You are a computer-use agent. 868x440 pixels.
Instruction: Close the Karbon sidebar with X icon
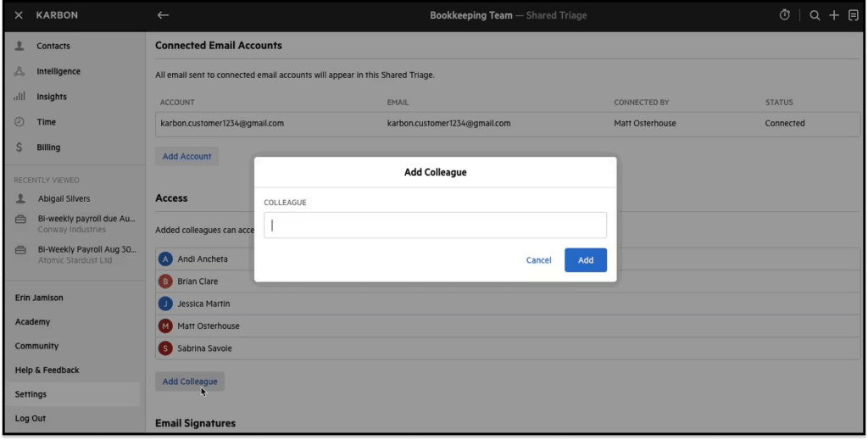tap(19, 15)
